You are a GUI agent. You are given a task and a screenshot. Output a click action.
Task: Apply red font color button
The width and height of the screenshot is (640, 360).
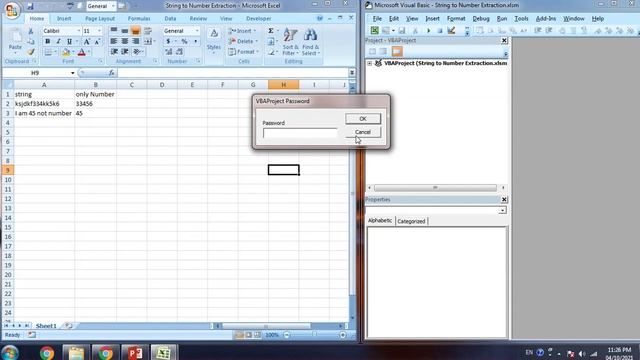click(81, 52)
